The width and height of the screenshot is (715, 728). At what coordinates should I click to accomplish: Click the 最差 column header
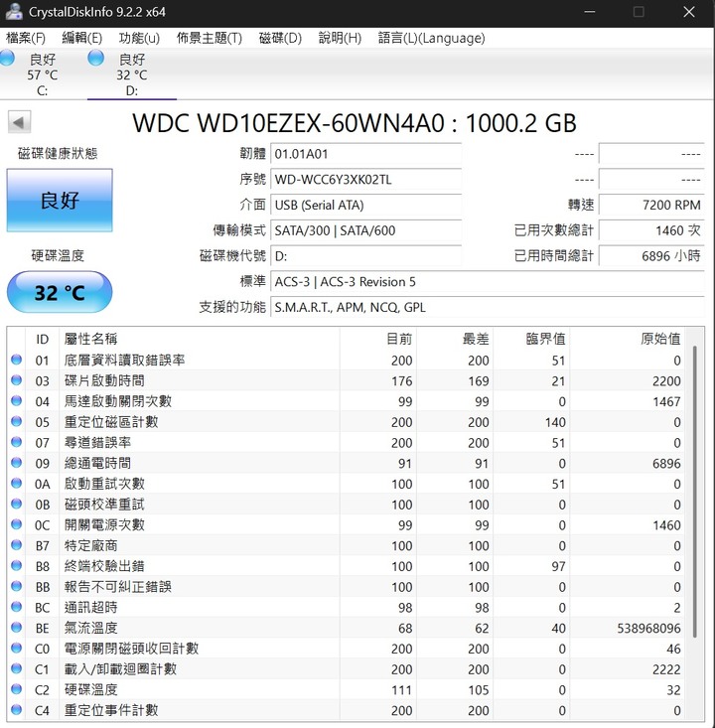(x=455, y=339)
